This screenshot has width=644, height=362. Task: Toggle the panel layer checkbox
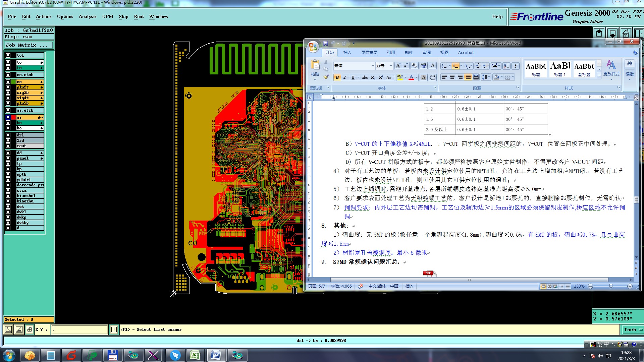point(8,158)
